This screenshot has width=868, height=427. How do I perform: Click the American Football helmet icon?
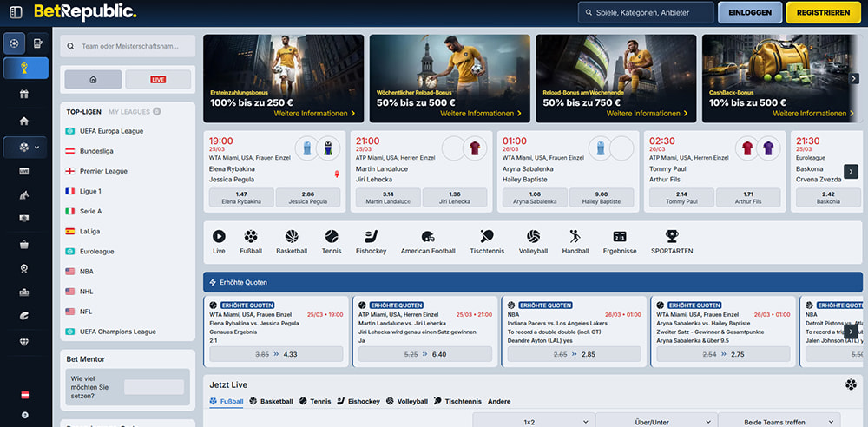428,236
